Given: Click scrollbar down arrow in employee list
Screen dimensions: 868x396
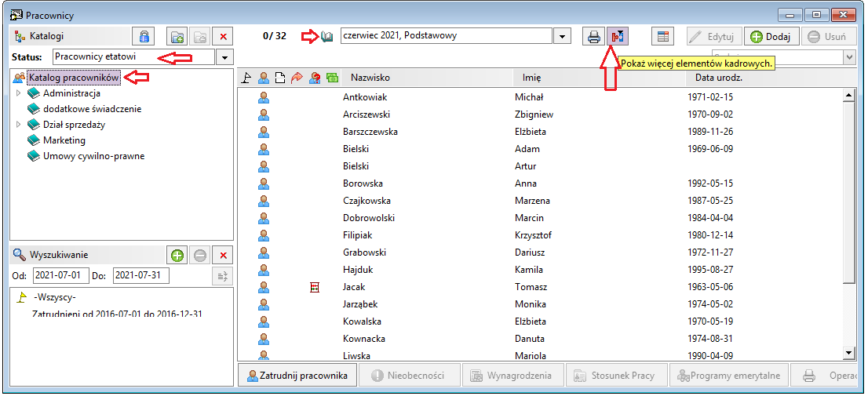Looking at the screenshot, I should [x=848, y=353].
